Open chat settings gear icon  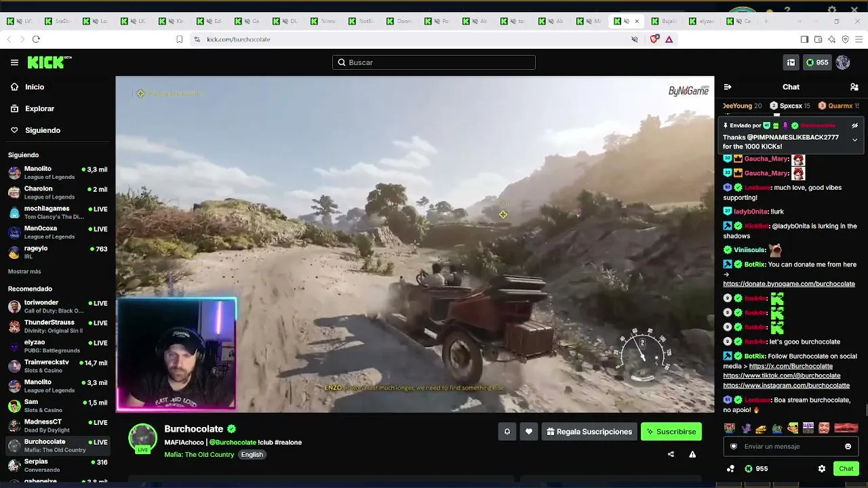tap(822, 468)
